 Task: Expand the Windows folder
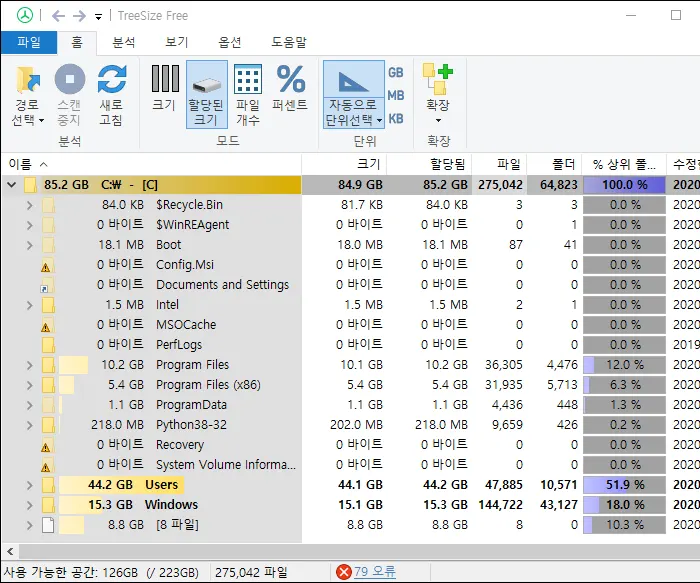click(29, 505)
